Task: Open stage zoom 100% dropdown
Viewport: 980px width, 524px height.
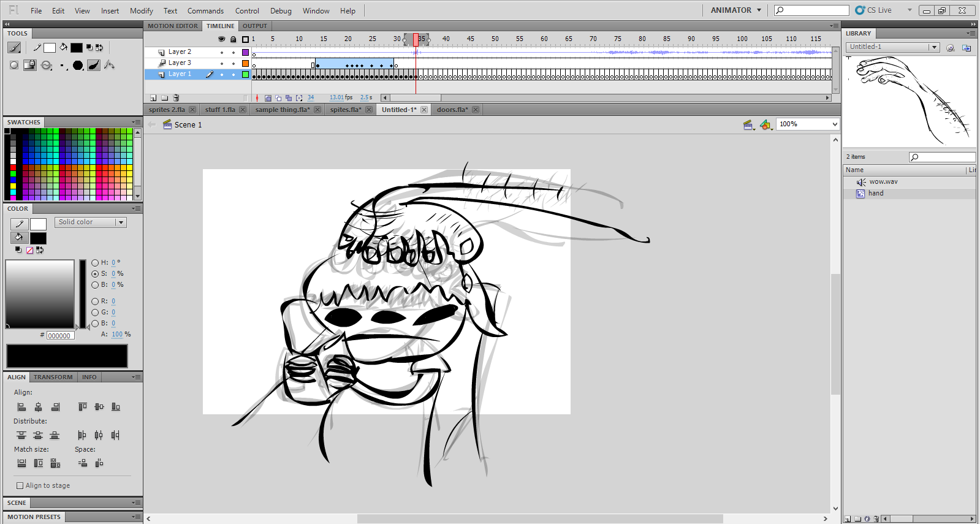Action: [x=807, y=124]
